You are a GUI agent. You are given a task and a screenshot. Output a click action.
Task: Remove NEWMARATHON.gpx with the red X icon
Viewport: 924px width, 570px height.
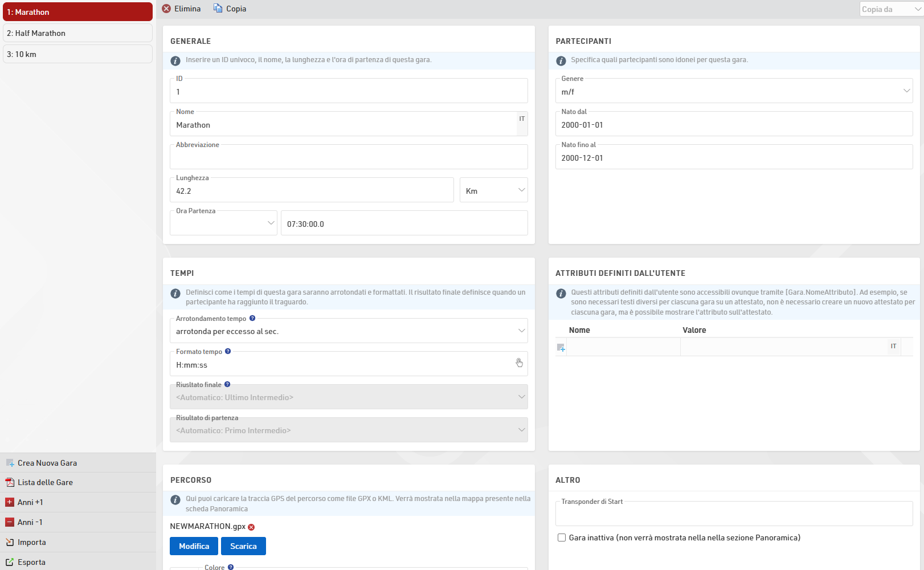[x=251, y=527]
